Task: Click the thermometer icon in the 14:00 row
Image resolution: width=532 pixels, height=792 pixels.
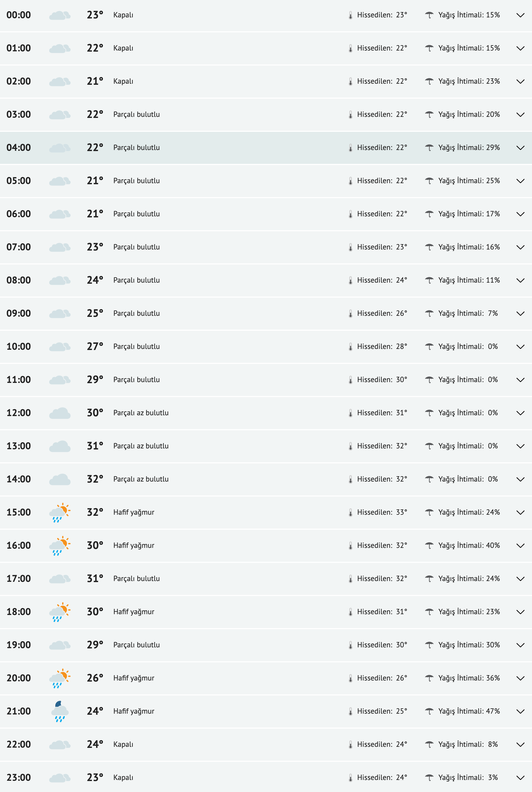Action: click(x=350, y=479)
